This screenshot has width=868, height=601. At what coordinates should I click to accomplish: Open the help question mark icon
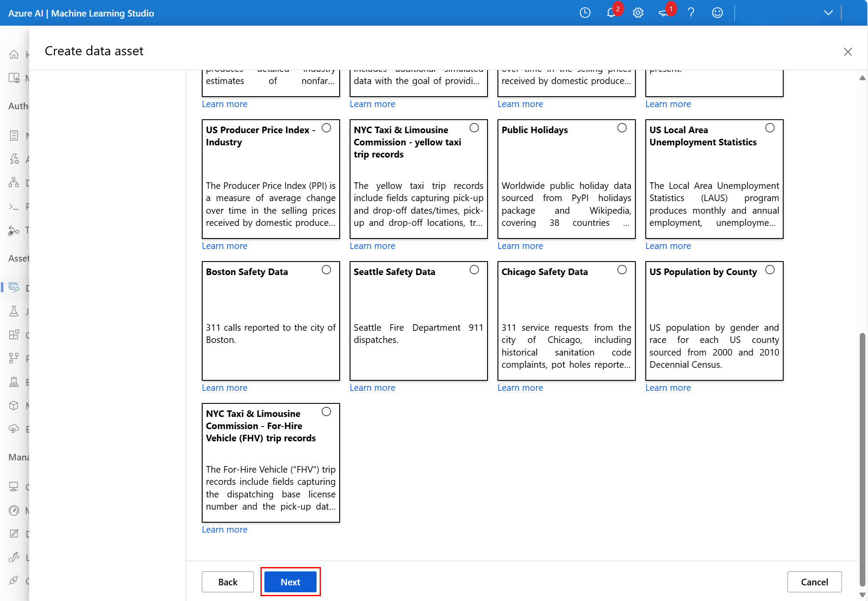point(691,13)
